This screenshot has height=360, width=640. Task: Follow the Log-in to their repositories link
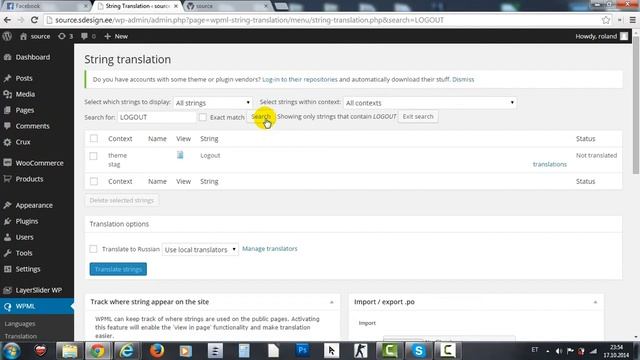(300, 79)
